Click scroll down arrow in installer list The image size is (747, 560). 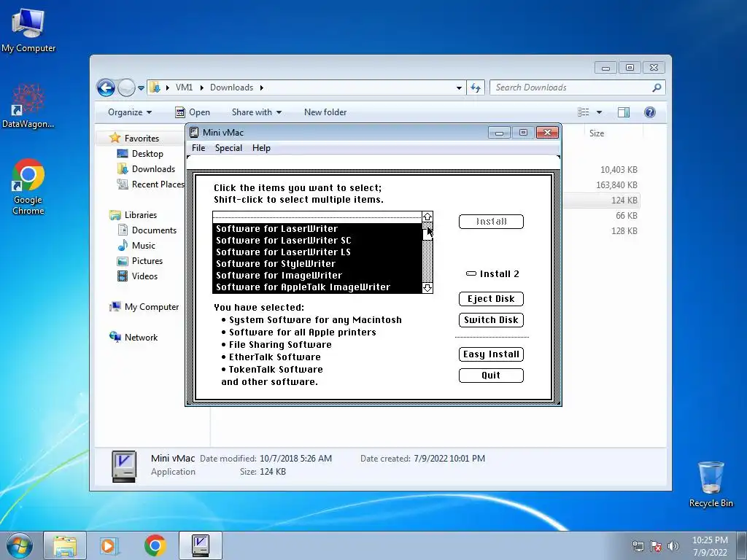coord(427,288)
